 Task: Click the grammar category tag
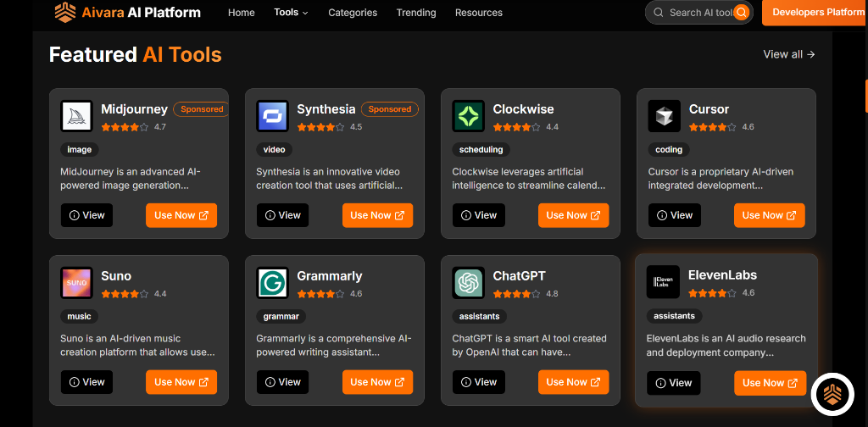point(281,316)
